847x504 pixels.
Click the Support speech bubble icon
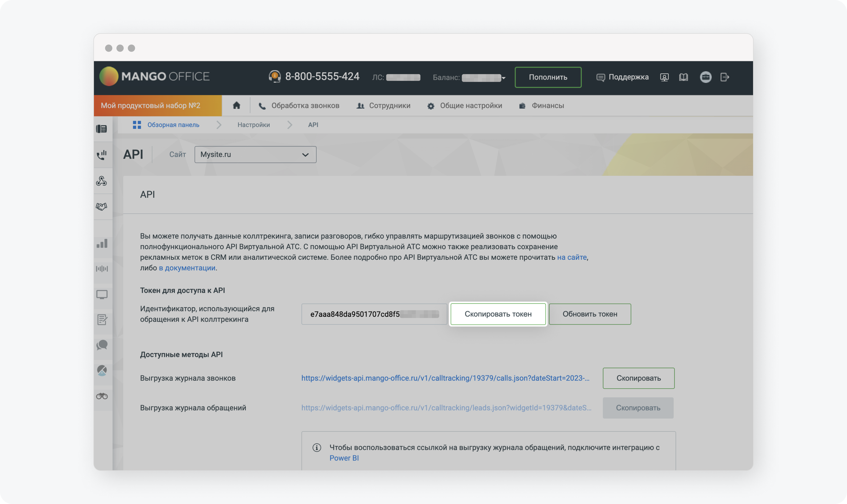tap(600, 78)
